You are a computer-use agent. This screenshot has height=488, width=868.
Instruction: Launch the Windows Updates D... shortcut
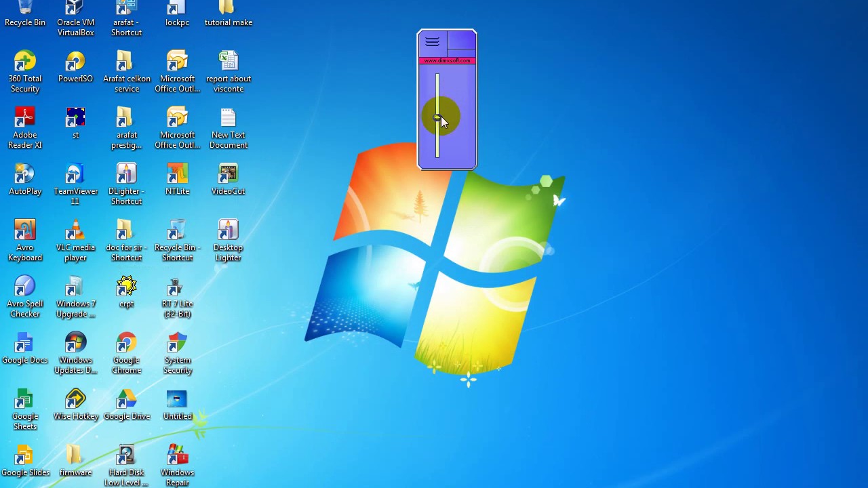pos(75,352)
